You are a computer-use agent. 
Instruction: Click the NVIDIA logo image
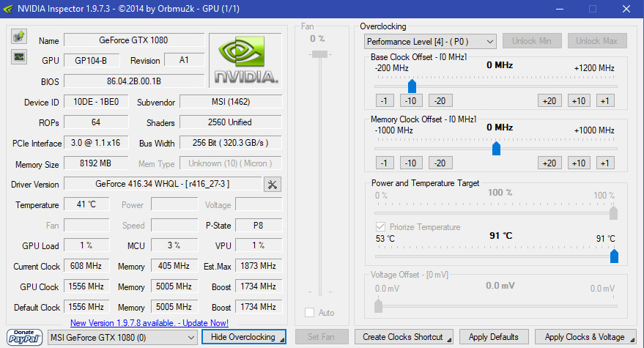point(245,60)
